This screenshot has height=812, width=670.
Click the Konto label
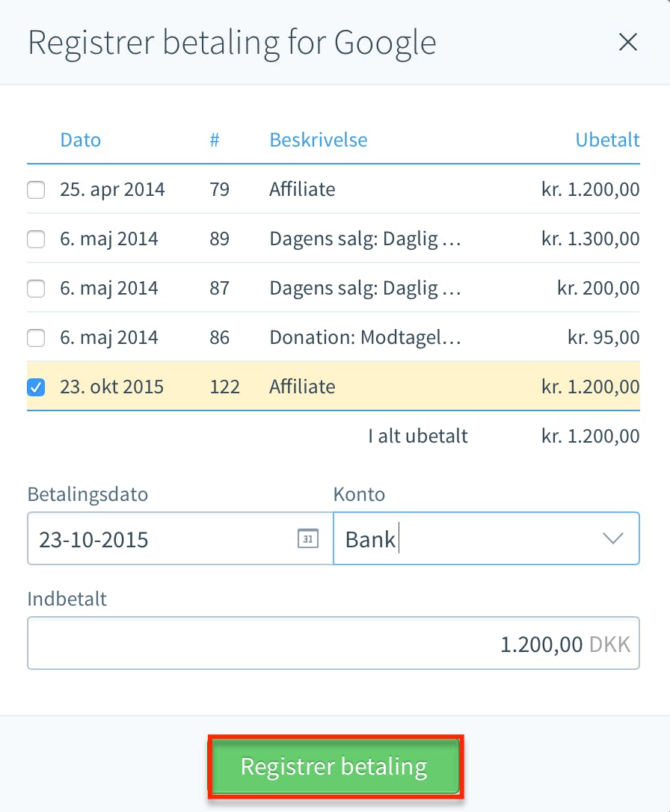pyautogui.click(x=359, y=494)
